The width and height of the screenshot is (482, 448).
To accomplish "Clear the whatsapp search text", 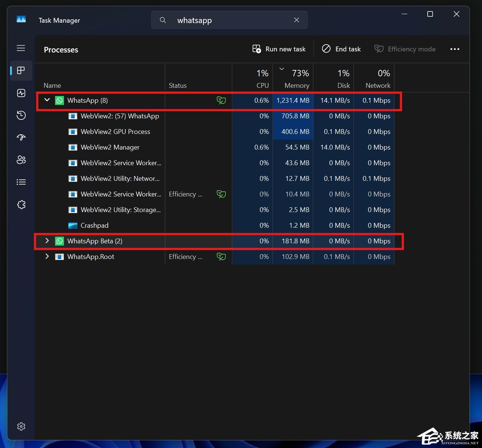I will pos(296,20).
